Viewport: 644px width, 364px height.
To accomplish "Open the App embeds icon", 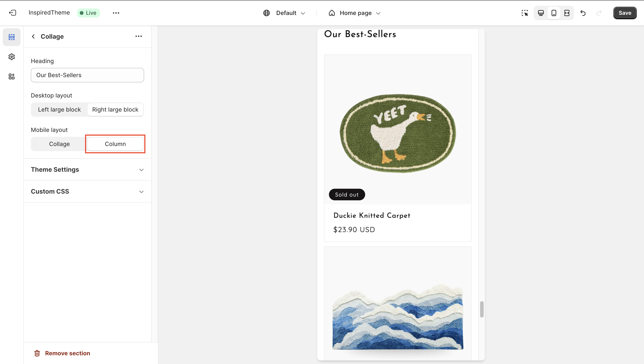I will pyautogui.click(x=11, y=76).
